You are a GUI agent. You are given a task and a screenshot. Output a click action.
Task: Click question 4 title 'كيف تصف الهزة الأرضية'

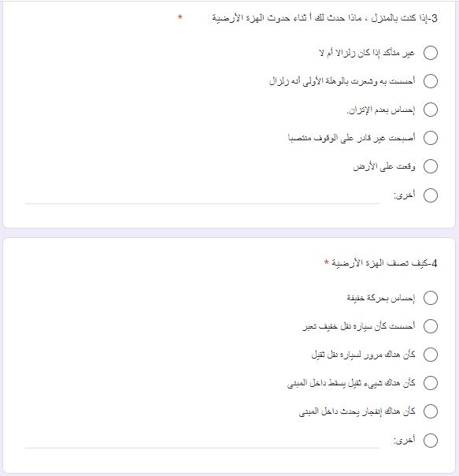[384, 263]
